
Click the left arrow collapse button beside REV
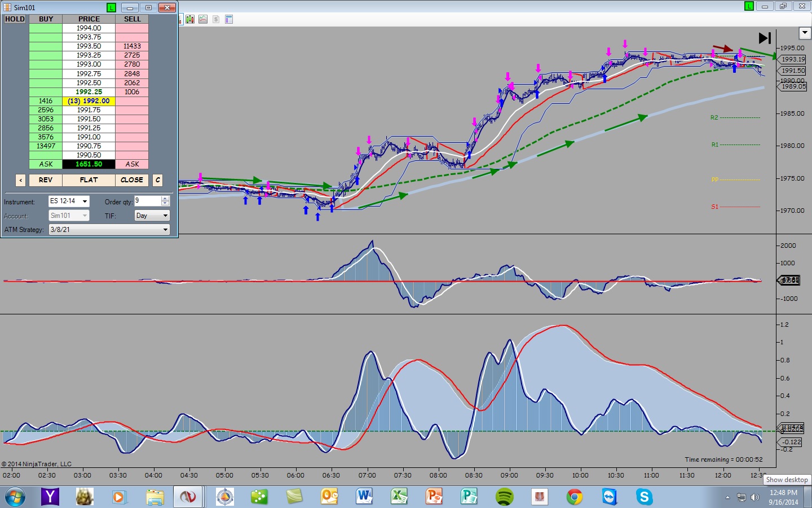[x=21, y=180]
